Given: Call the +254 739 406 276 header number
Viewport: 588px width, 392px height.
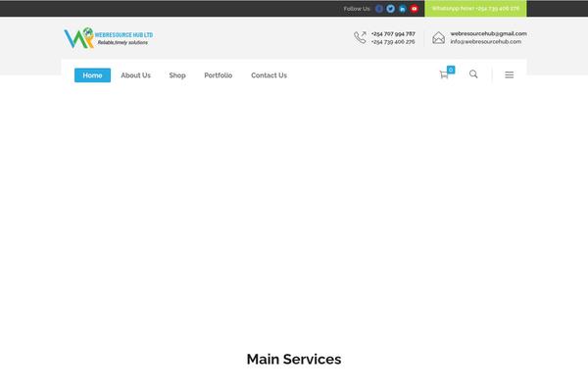Looking at the screenshot, I should coord(393,42).
